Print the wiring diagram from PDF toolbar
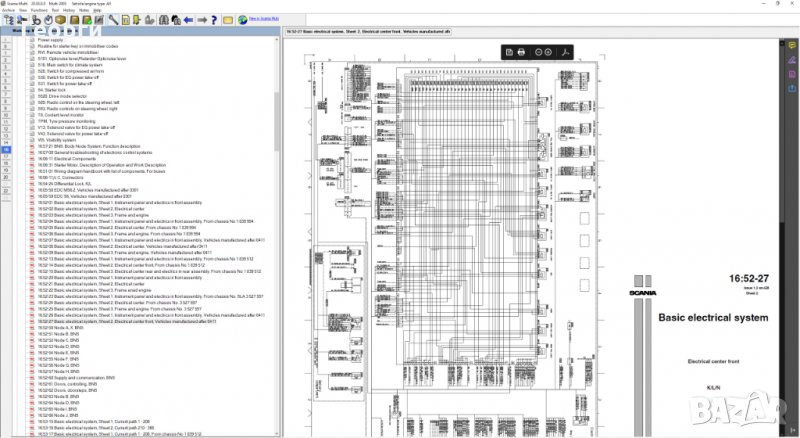This screenshot has height=438, width=800. coord(521,51)
